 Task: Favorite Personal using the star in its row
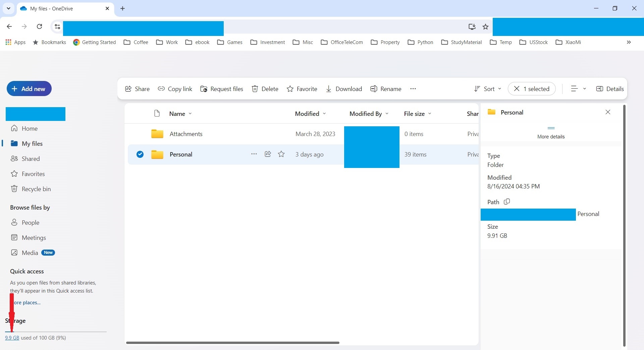pyautogui.click(x=281, y=154)
